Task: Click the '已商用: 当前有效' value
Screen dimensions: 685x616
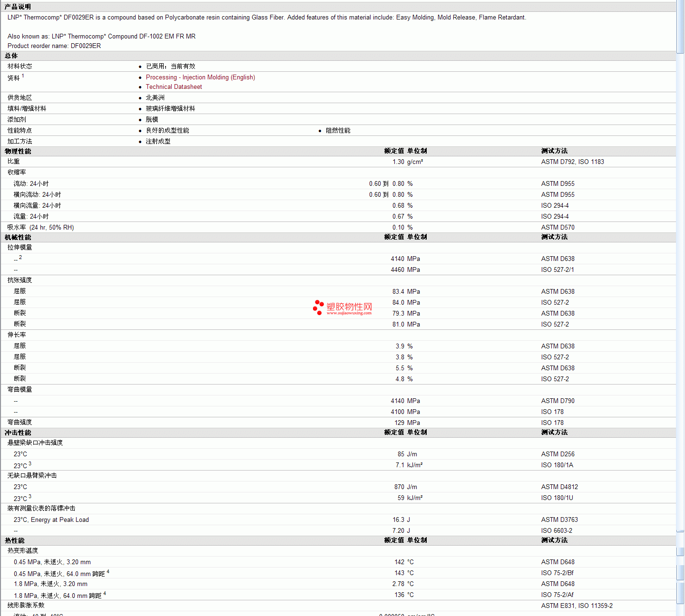Action: (170, 67)
